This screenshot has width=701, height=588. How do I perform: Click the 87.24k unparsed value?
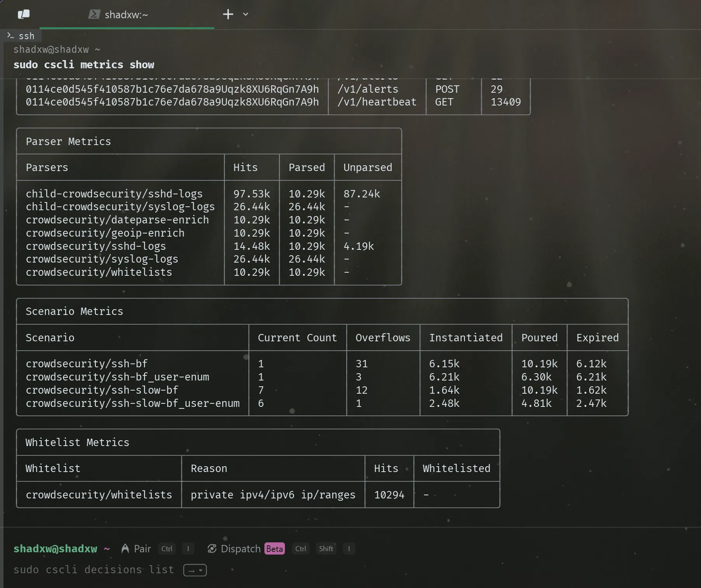(362, 194)
